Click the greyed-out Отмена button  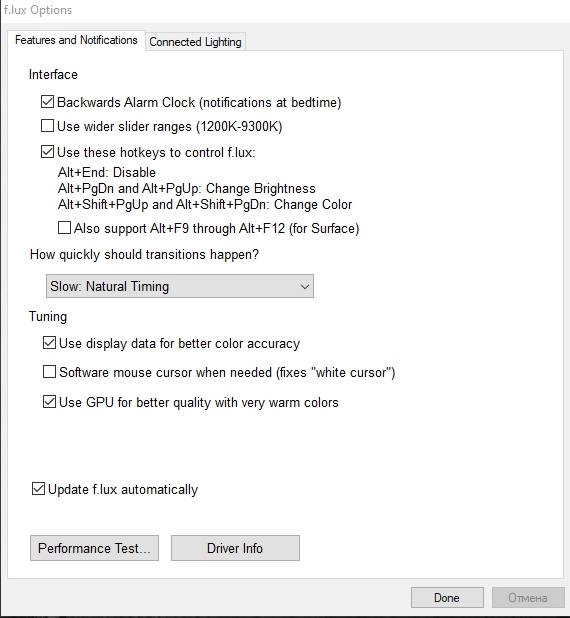pyautogui.click(x=528, y=598)
